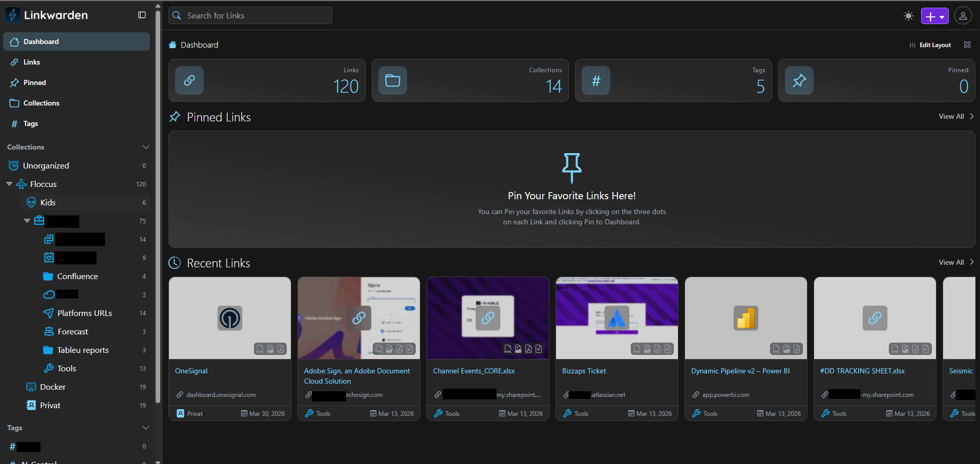Open PDF archive icon on OneSignal card
This screenshot has width=980, height=464.
point(281,349)
